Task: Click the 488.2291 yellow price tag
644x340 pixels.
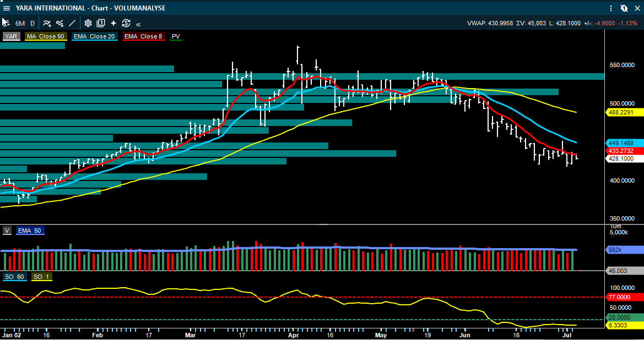Action: [x=624, y=112]
